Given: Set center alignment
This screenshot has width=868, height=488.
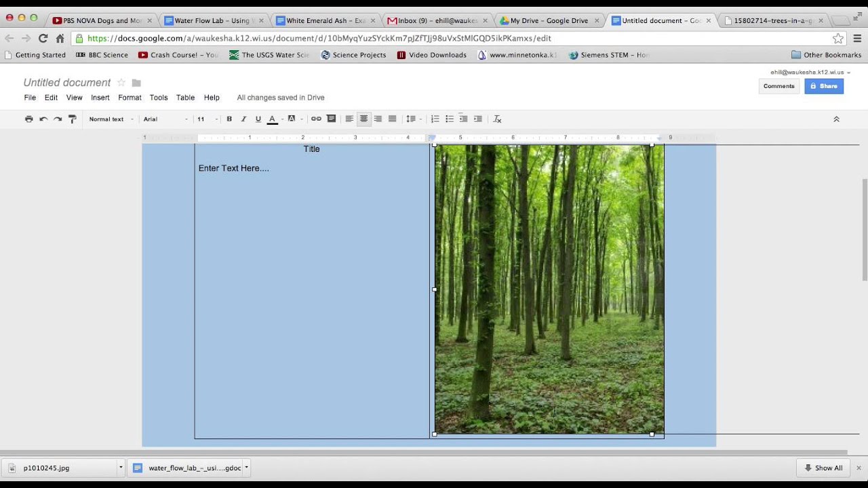Looking at the screenshot, I should tap(363, 119).
